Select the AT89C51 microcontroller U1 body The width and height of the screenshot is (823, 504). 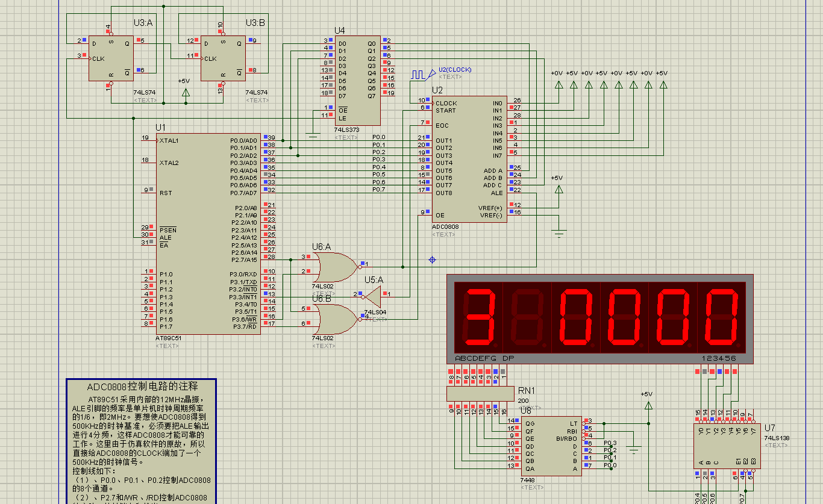208,234
